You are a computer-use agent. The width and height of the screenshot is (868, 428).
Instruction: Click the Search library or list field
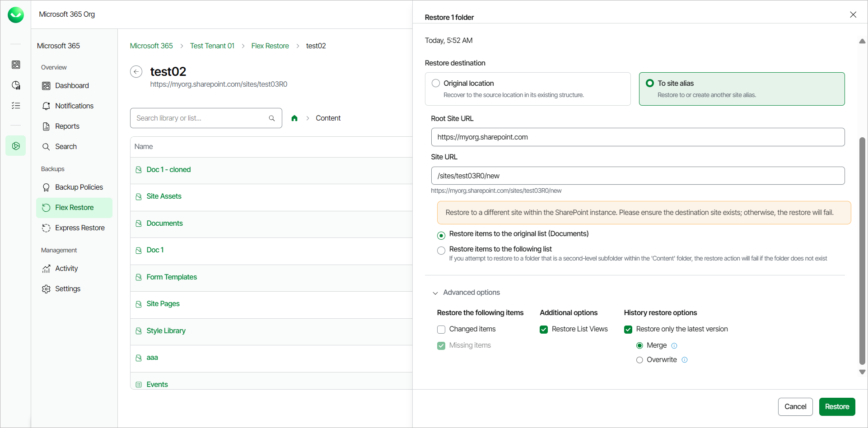[206, 118]
